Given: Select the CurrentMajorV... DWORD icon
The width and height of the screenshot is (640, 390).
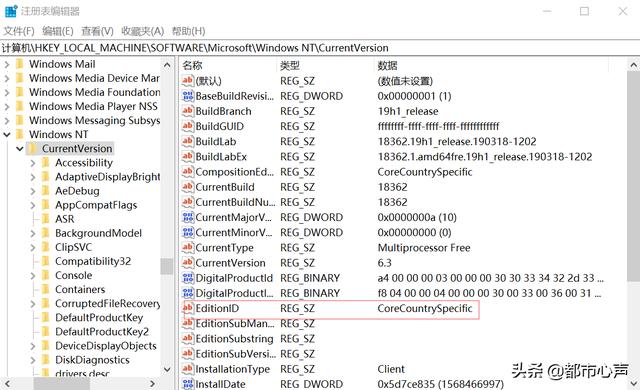Looking at the screenshot, I should click(188, 217).
